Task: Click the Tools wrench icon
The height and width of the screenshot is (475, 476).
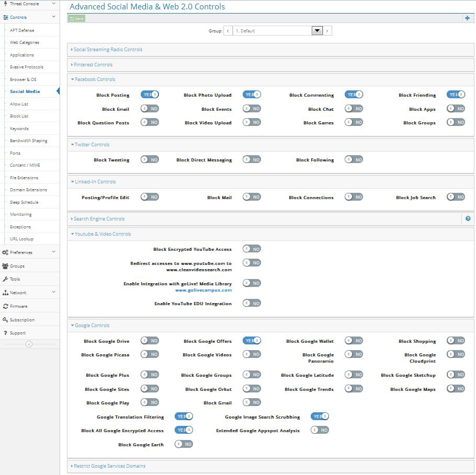Action: coord(5,279)
